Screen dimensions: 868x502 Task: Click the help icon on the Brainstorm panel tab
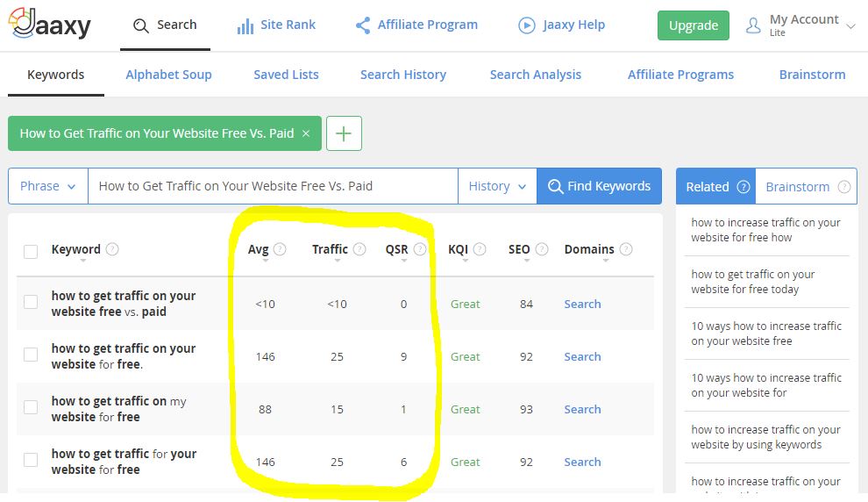(x=844, y=187)
